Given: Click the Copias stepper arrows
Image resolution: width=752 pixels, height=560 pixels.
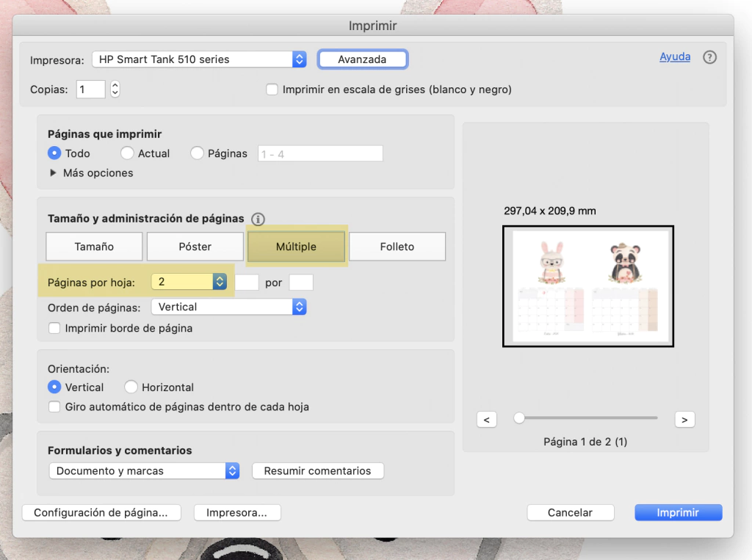Looking at the screenshot, I should (x=115, y=90).
